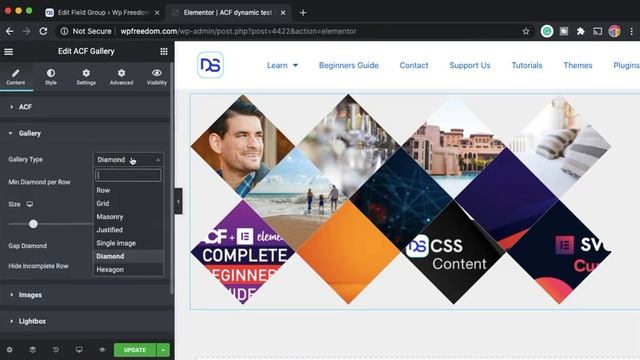Switch to Edit Field Group browser tab

coord(102,13)
